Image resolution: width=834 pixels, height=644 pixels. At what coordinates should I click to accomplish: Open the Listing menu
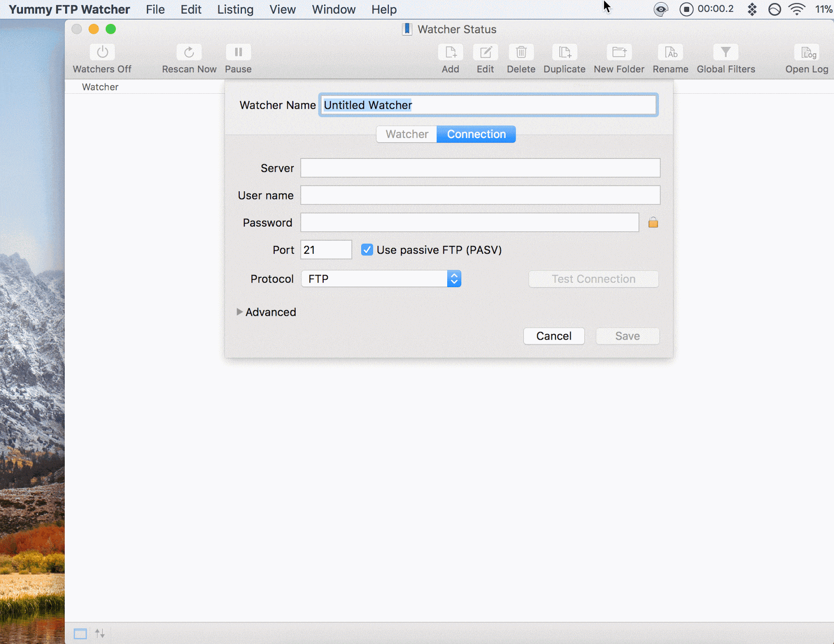(235, 9)
